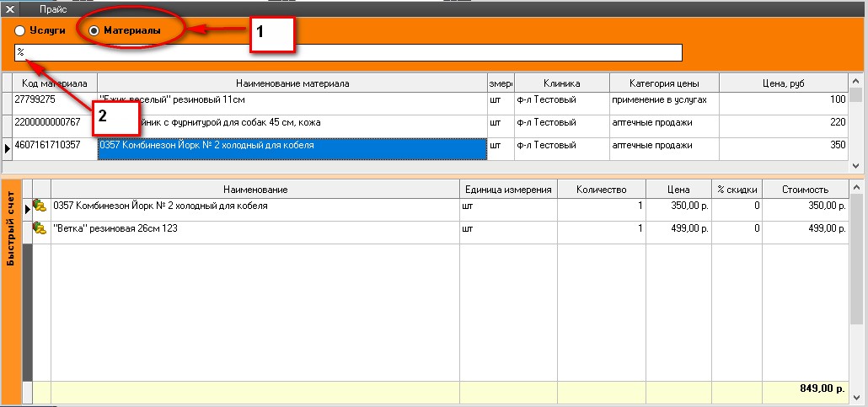Click the row pointer arrow beside code 4607161710357
The width and height of the screenshot is (868, 407).
[8, 148]
